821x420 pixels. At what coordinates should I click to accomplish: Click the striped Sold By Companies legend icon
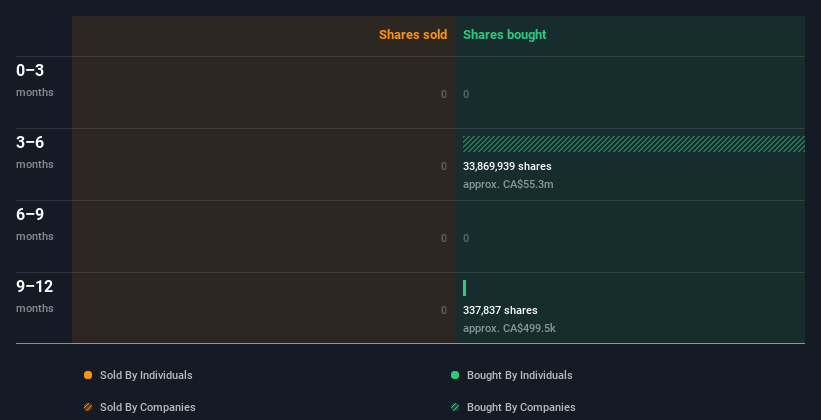pyautogui.click(x=88, y=407)
